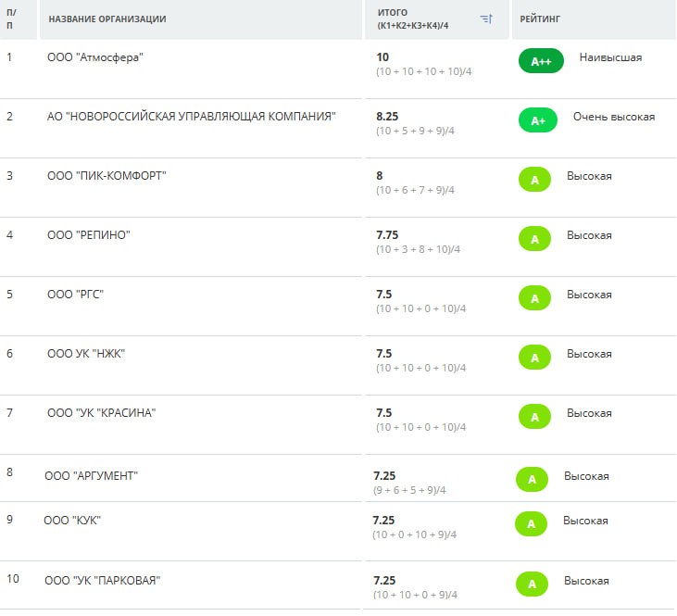The width and height of the screenshot is (677, 616).
Task: Click the Наивысшая rating label
Action: [610, 57]
